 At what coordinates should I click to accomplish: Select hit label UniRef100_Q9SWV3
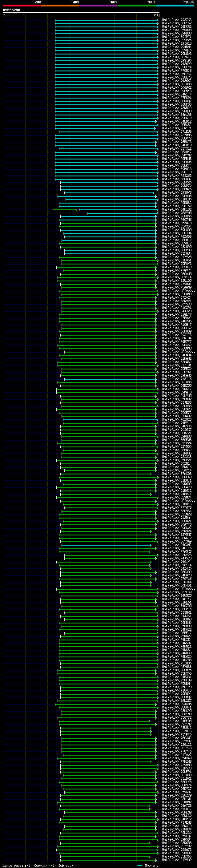point(177,192)
